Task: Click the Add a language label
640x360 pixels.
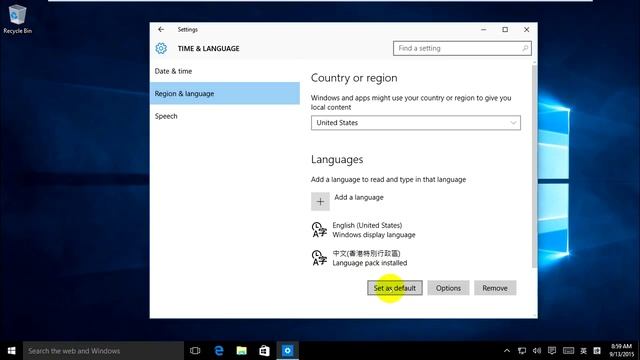Action: coord(359,197)
